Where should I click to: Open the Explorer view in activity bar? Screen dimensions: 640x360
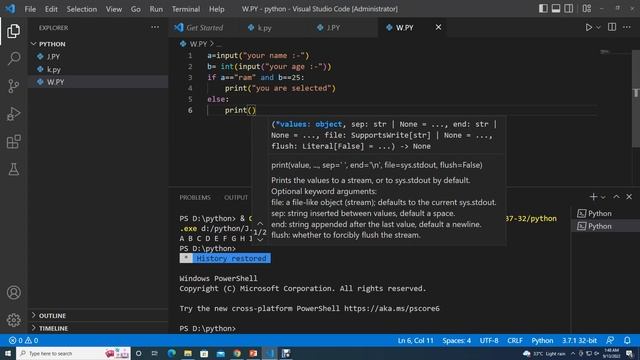13,31
